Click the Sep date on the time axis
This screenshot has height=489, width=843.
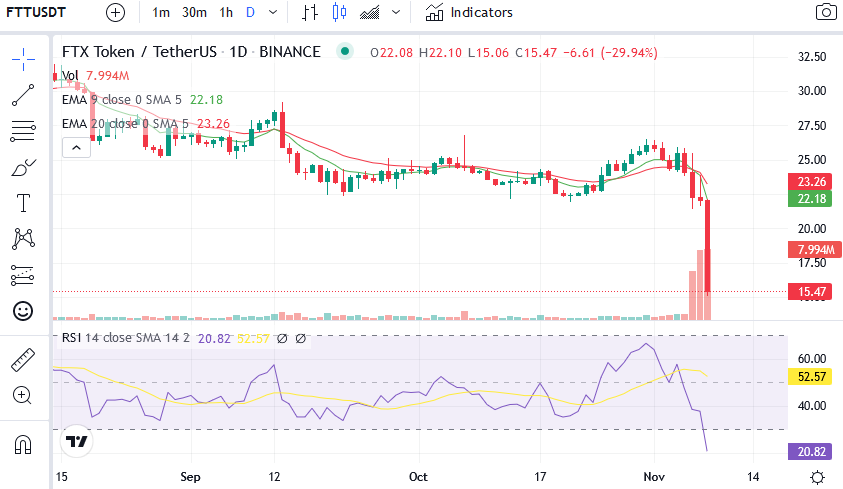pos(190,477)
